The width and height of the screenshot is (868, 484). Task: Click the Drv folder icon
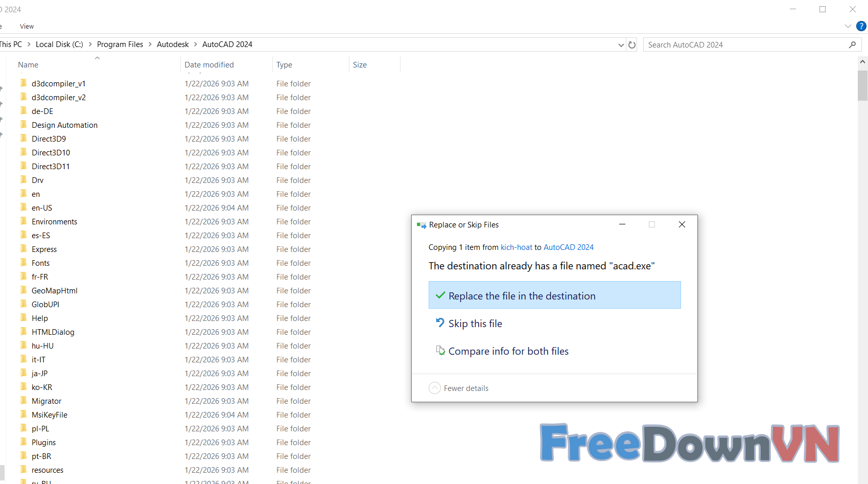24,180
